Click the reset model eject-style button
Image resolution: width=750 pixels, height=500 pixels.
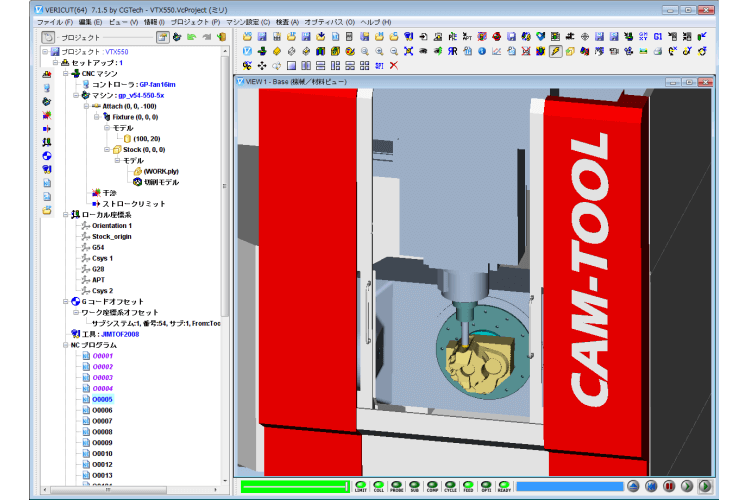click(x=633, y=486)
